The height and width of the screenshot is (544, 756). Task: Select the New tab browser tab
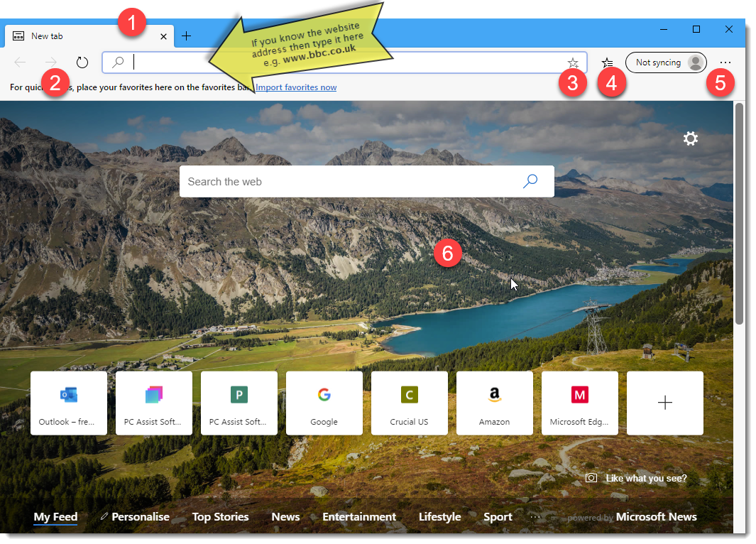point(89,36)
